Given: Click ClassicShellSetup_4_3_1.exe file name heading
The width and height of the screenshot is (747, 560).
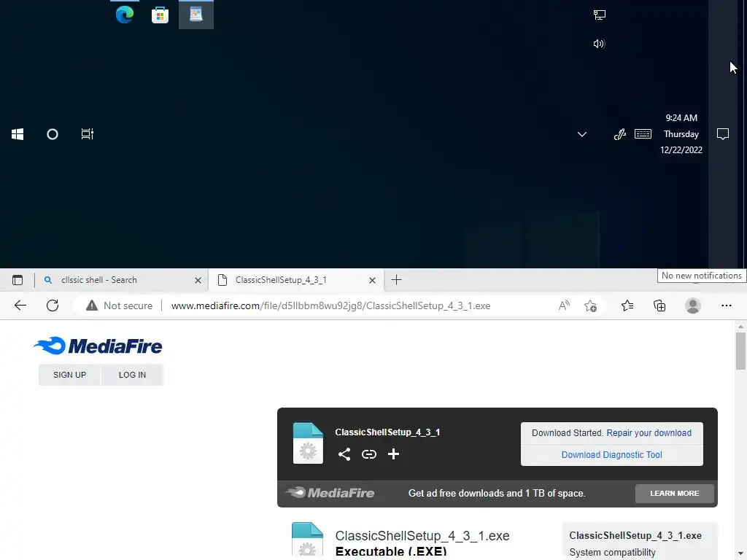Looking at the screenshot, I should (422, 536).
